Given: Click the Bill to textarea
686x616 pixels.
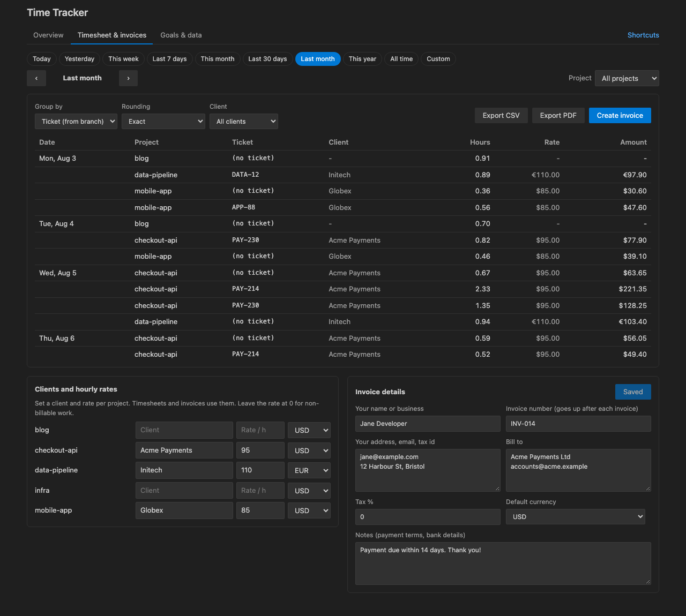Looking at the screenshot, I should coord(578,470).
